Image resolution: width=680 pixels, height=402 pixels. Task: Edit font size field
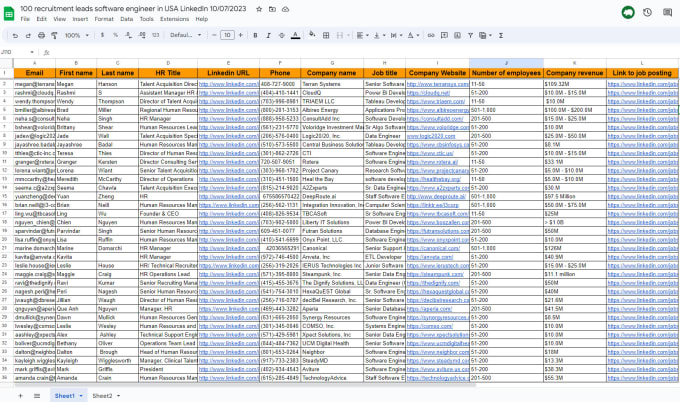coord(227,35)
